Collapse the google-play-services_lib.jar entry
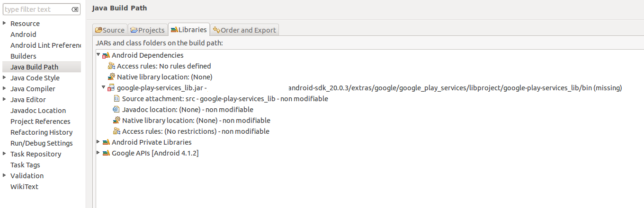 coord(104,87)
